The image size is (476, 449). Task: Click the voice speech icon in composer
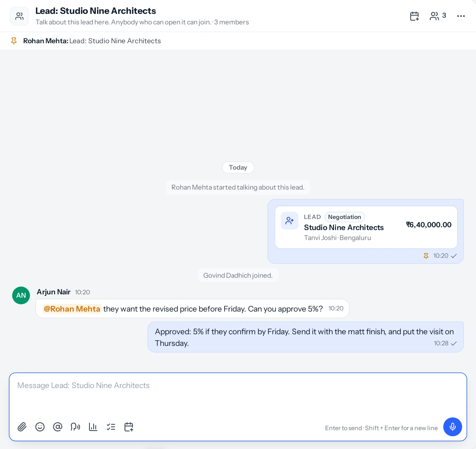click(75, 427)
